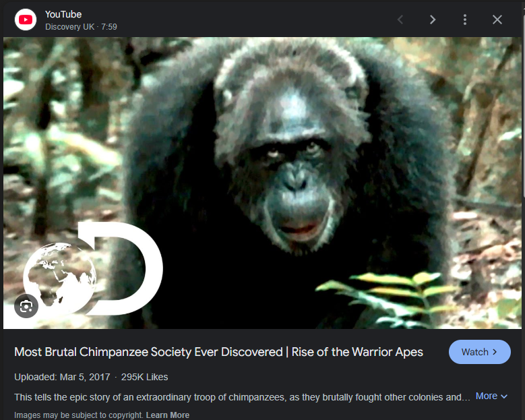Click the 'Uploaded: Mar 5, 2017' text
Image resolution: width=525 pixels, height=420 pixels.
[62, 377]
